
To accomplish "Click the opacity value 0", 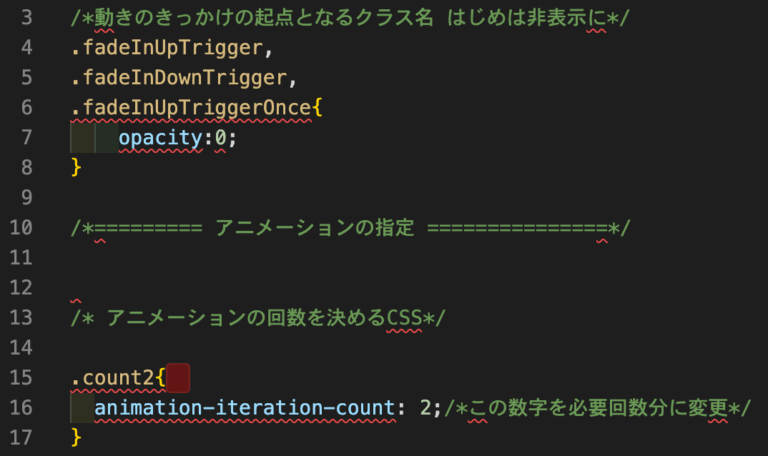I will [x=221, y=138].
